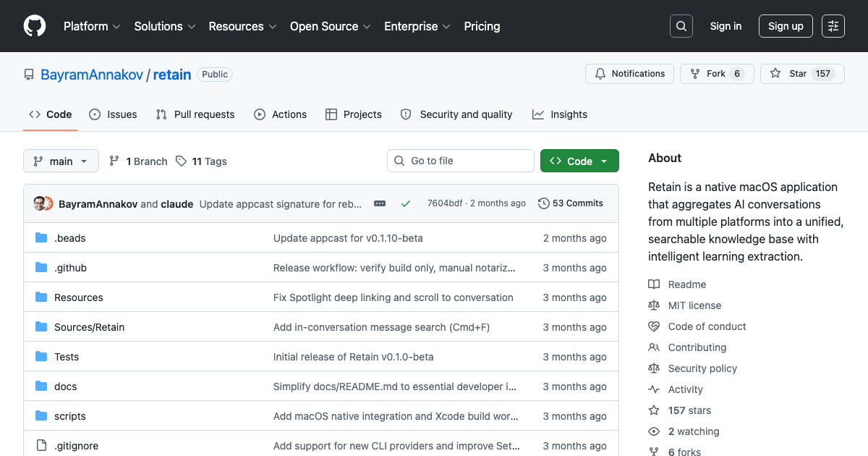Open "Fix Spotlight deep linking" commit message
This screenshot has height=456, width=868.
click(x=393, y=297)
